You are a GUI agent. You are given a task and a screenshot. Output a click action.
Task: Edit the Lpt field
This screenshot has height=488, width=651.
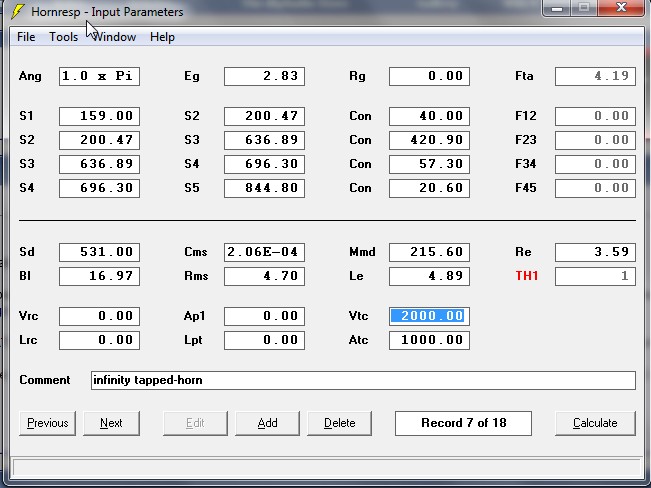(264, 340)
